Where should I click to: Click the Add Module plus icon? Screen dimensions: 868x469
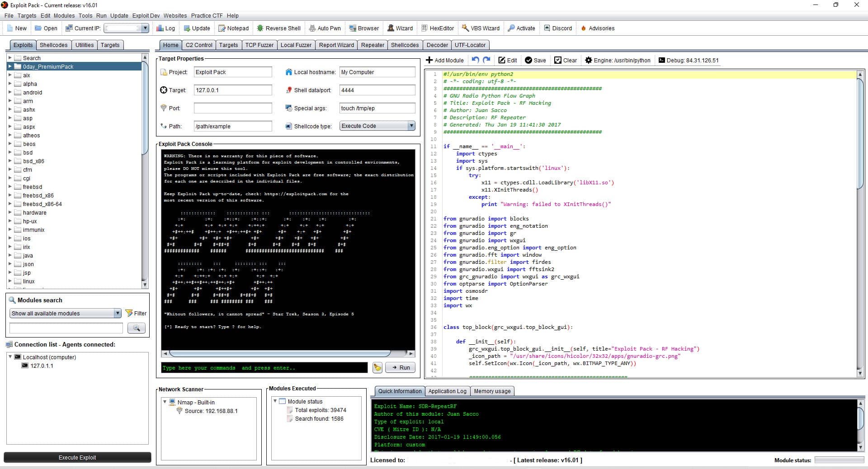[429, 60]
